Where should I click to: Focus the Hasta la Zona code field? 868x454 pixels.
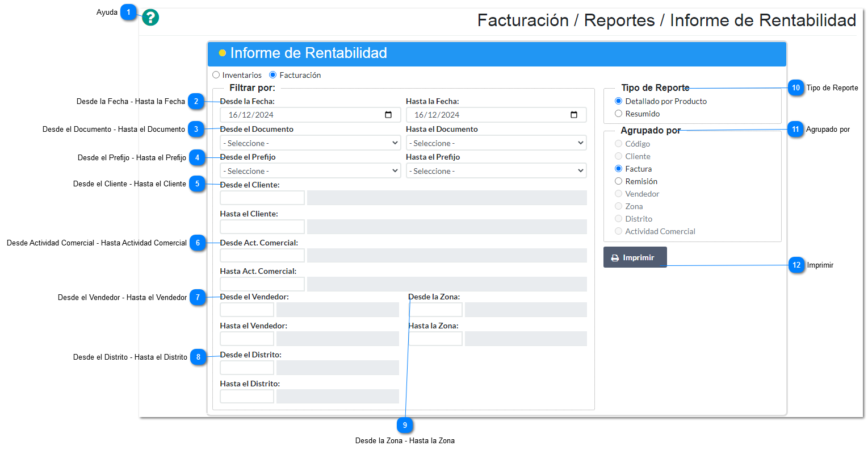pyautogui.click(x=436, y=339)
